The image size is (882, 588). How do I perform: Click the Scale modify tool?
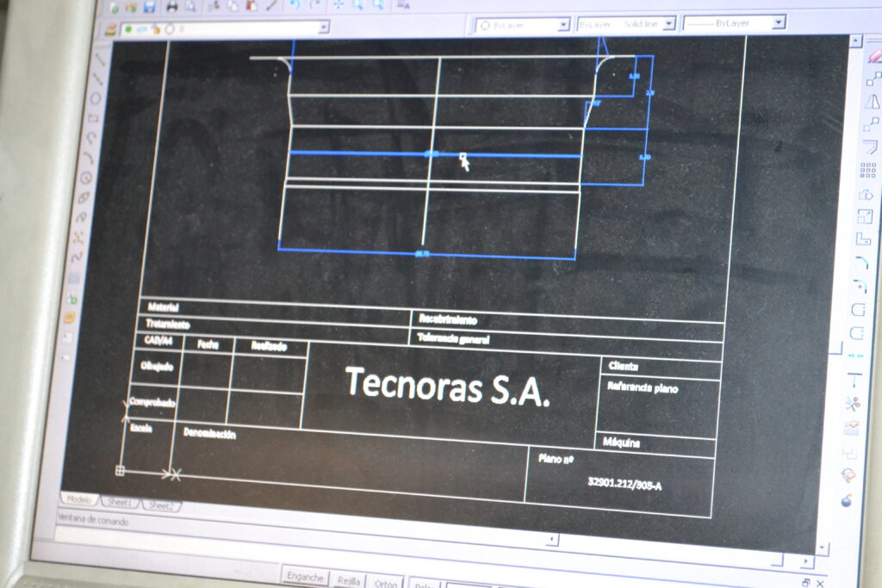(865, 216)
